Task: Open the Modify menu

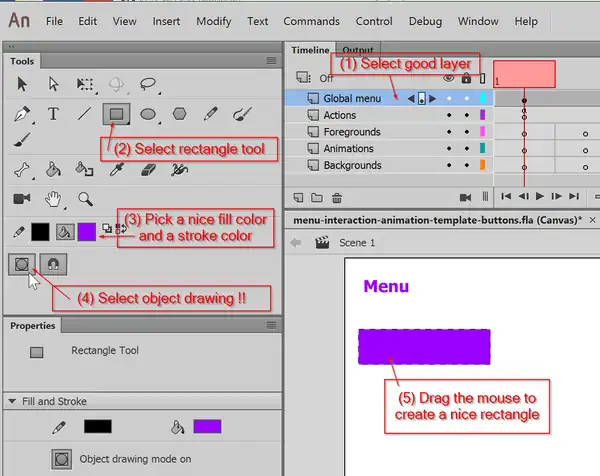Action: [x=213, y=21]
